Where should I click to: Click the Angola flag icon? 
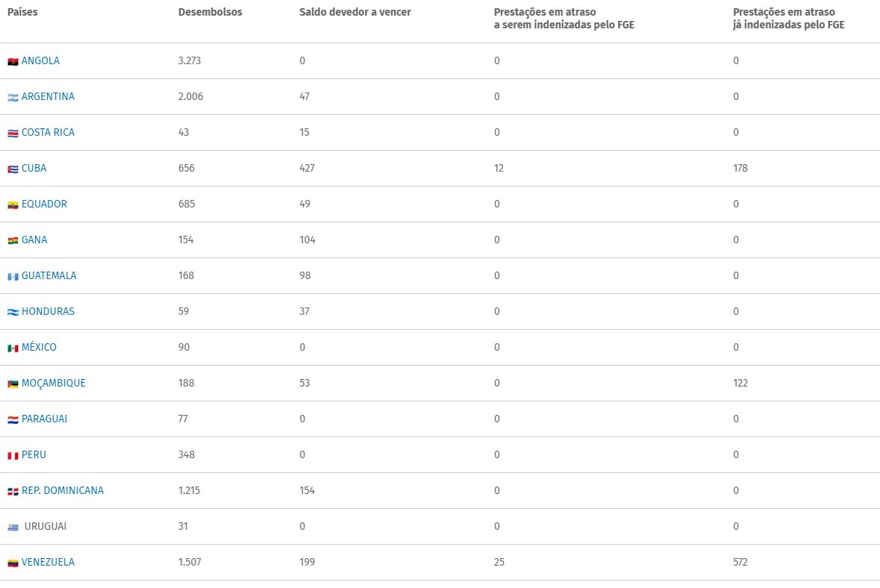point(13,61)
